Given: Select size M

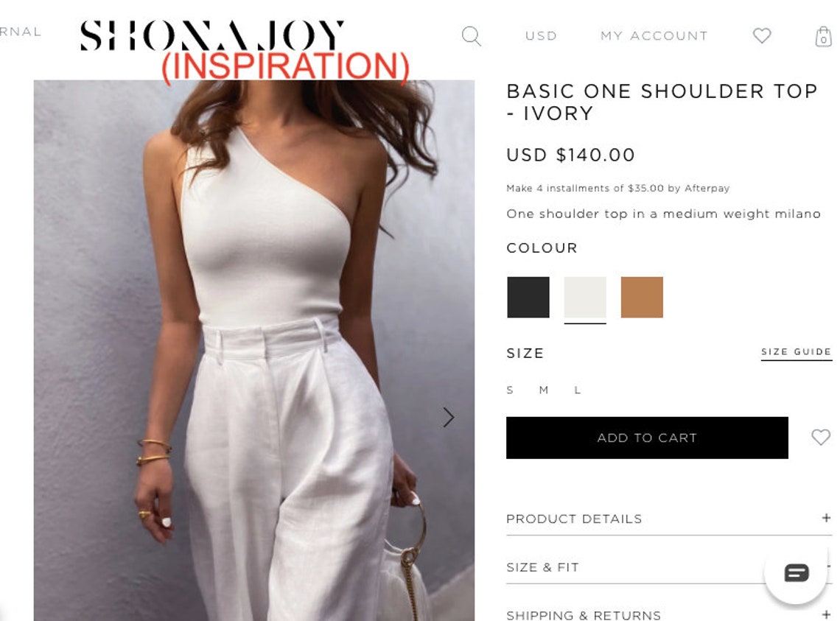Looking at the screenshot, I should 544,390.
